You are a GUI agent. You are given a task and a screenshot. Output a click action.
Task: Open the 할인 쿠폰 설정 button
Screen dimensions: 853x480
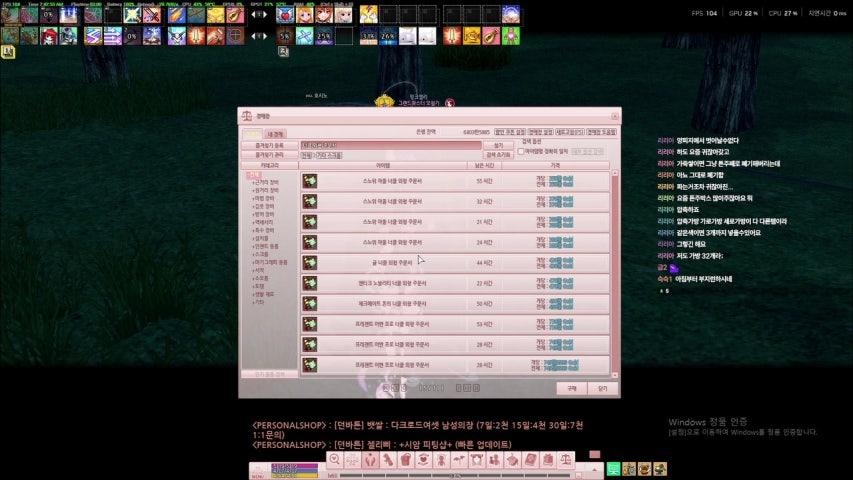pyautogui.click(x=510, y=132)
